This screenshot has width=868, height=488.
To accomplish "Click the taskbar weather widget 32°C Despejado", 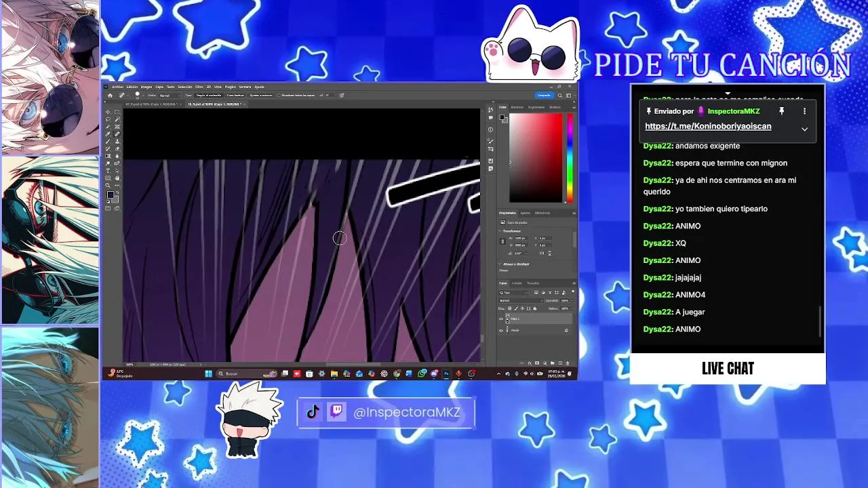I will [120, 373].
